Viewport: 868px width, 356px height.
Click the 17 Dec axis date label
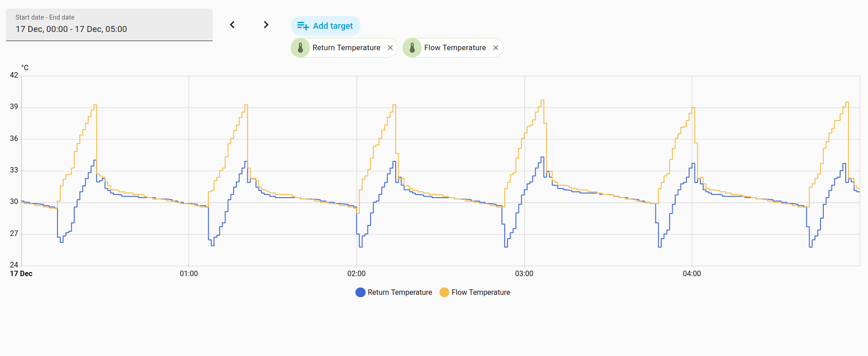coord(21,273)
